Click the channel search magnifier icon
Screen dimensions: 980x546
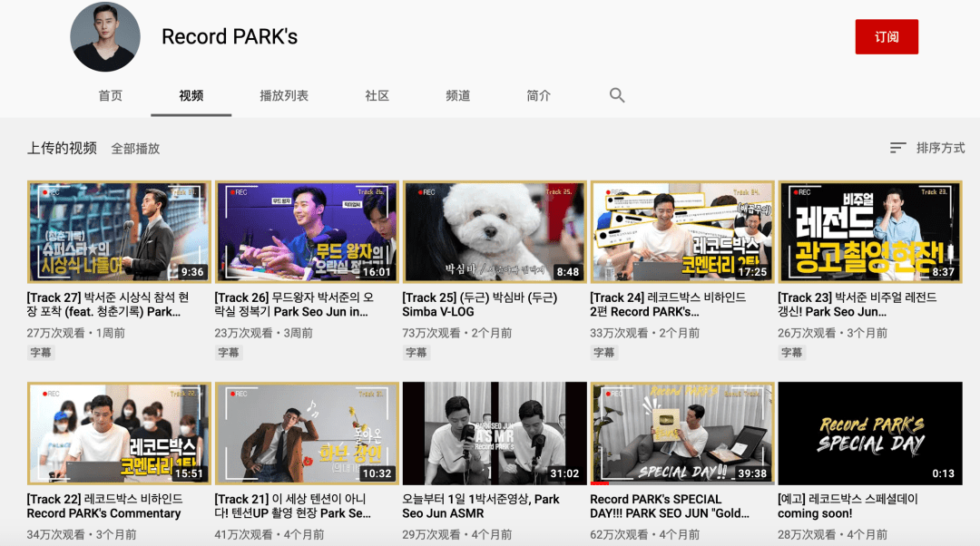617,95
